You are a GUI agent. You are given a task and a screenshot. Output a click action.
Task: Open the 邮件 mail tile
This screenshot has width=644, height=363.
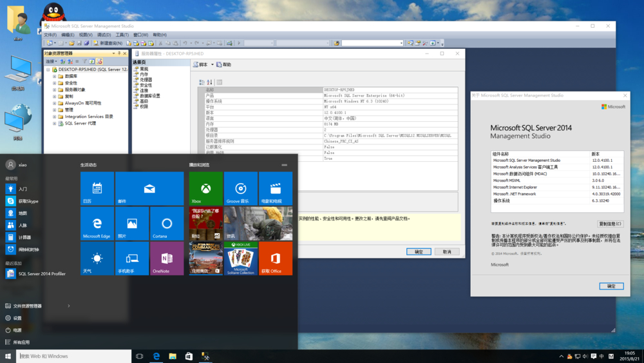click(149, 188)
